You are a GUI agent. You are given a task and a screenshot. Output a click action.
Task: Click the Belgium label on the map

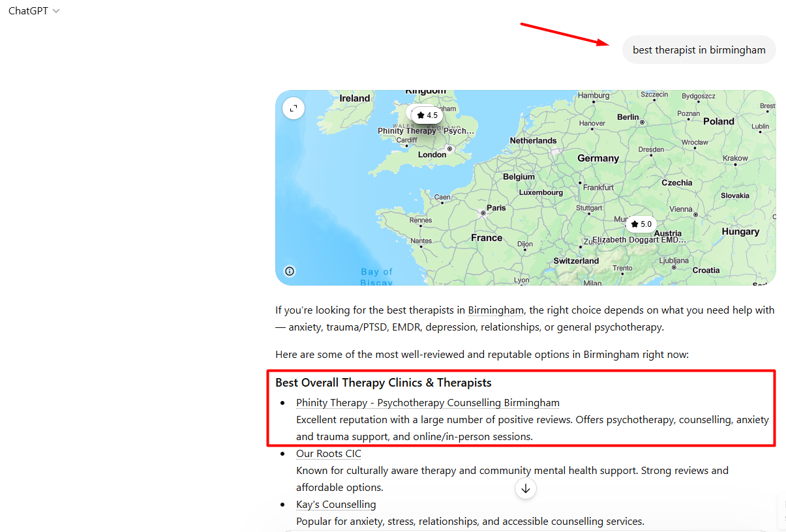519,177
